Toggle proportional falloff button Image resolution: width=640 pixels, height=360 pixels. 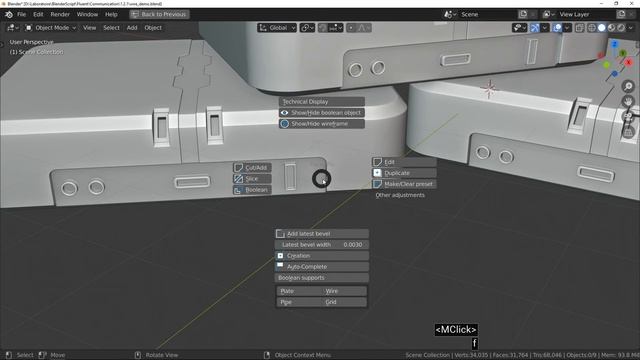click(x=363, y=28)
